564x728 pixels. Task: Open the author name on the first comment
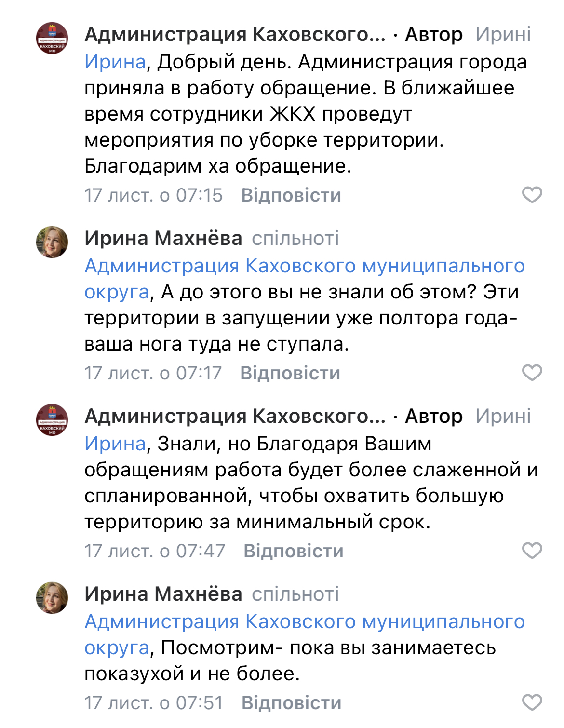pyautogui.click(x=235, y=35)
